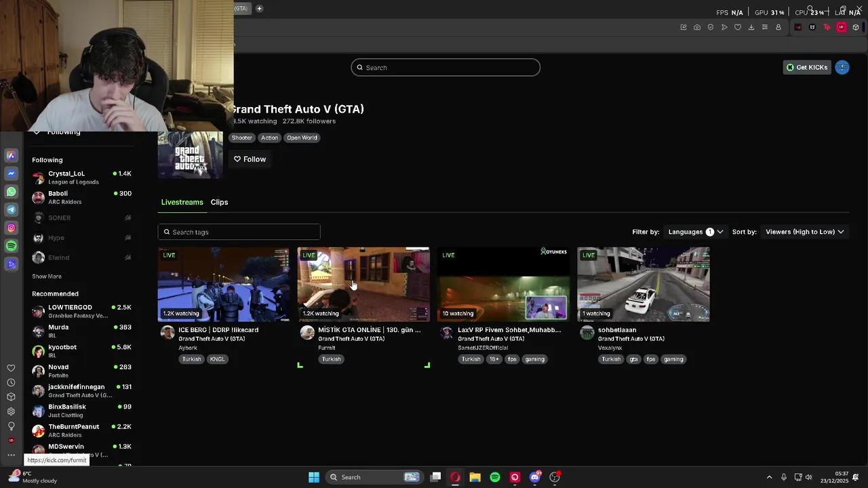Open Messenger in Opera sidebar
This screenshot has height=488, width=868.
point(11,174)
